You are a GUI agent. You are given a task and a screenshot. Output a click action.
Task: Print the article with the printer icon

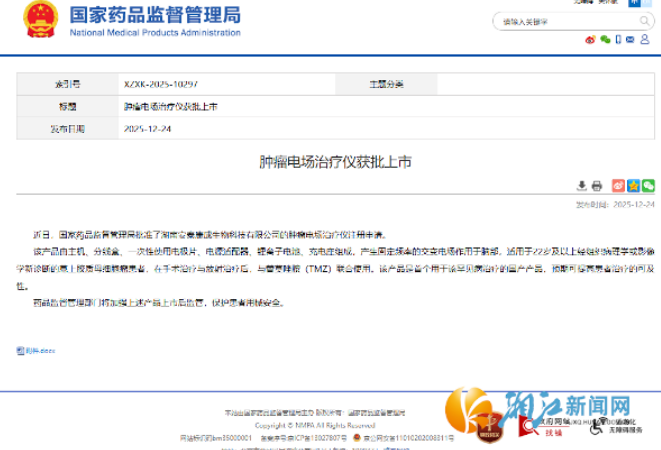597,185
